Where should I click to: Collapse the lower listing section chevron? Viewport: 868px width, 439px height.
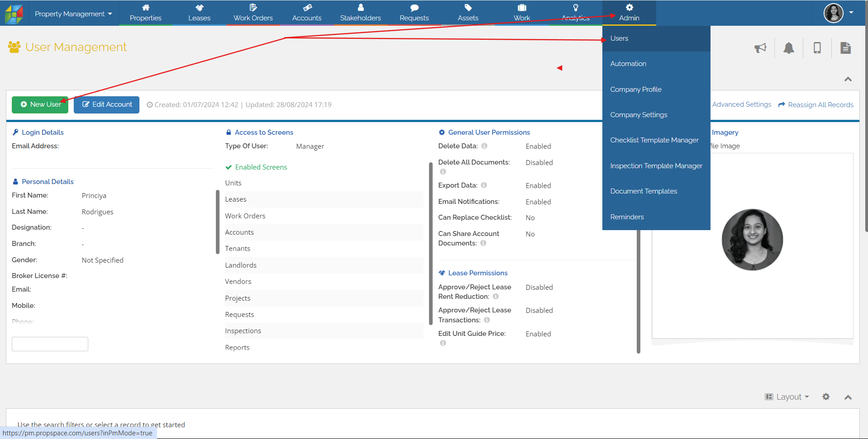pyautogui.click(x=848, y=397)
